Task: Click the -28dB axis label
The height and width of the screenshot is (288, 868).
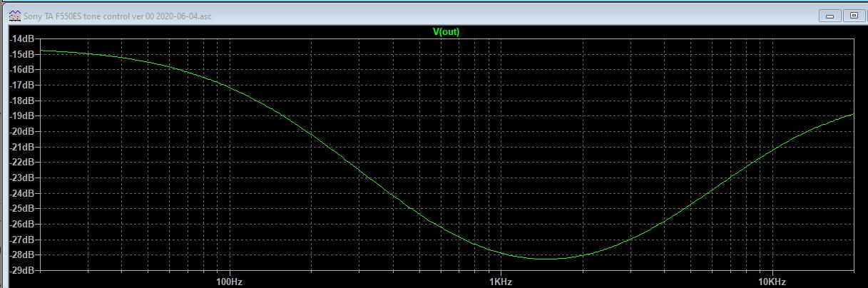Action: [x=22, y=255]
